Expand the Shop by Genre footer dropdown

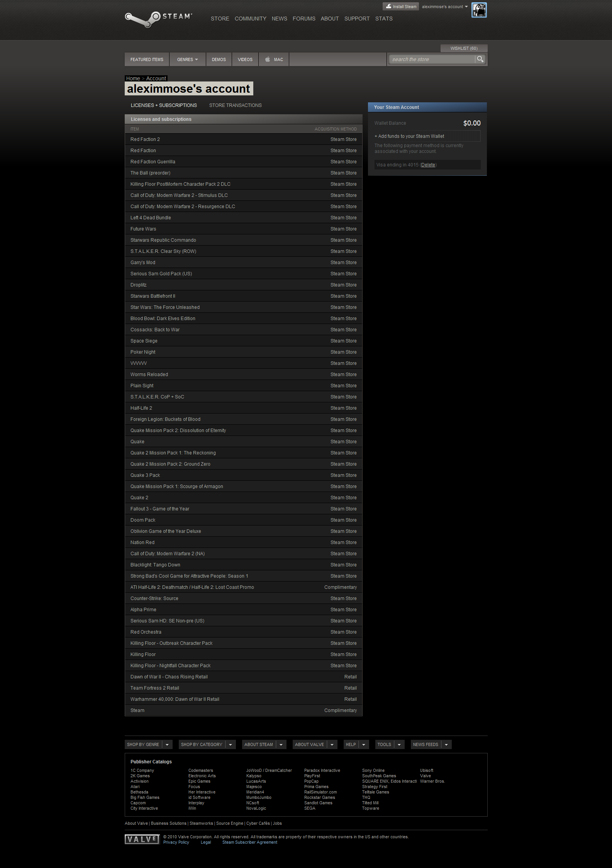167,744
